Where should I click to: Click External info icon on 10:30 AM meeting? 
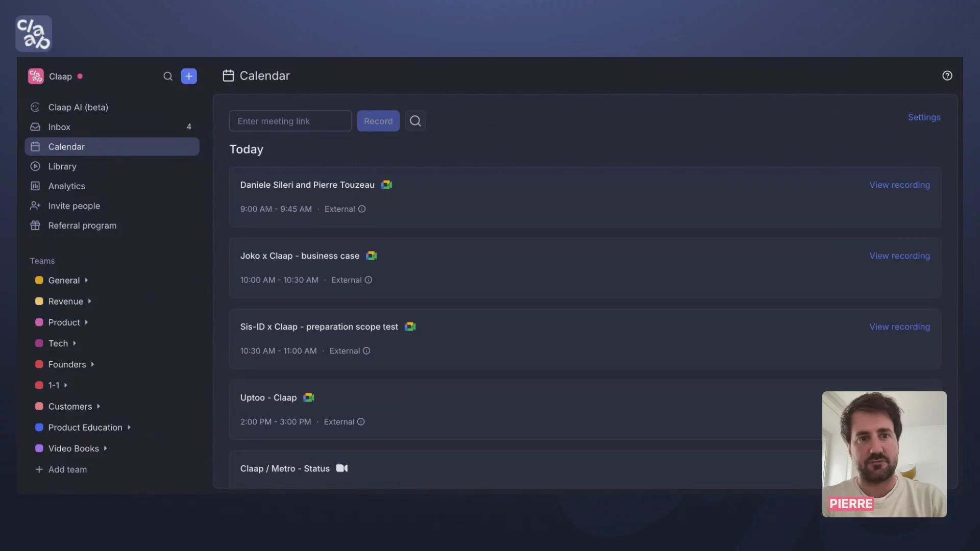click(x=366, y=351)
